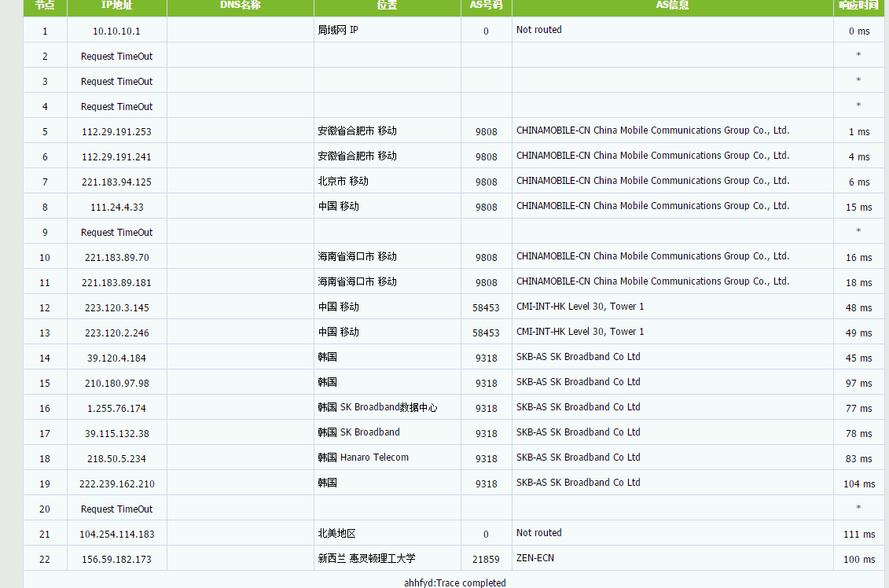Image resolution: width=889 pixels, height=588 pixels.
Task: Click the final response time 100 ms
Action: tap(859, 559)
